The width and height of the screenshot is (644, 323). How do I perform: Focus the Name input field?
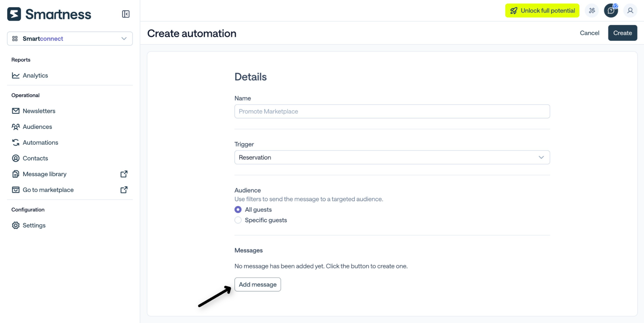tap(392, 111)
